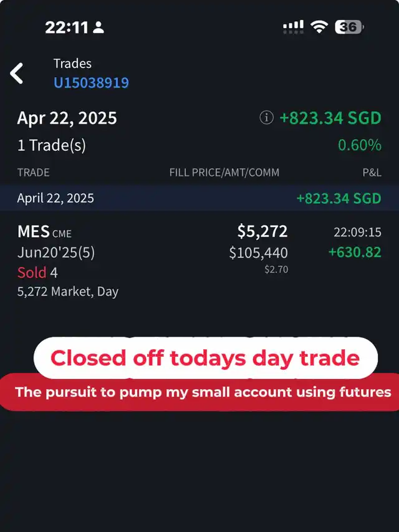The image size is (399, 532).
Task: Tap the P&L column header
Action: coord(372,172)
